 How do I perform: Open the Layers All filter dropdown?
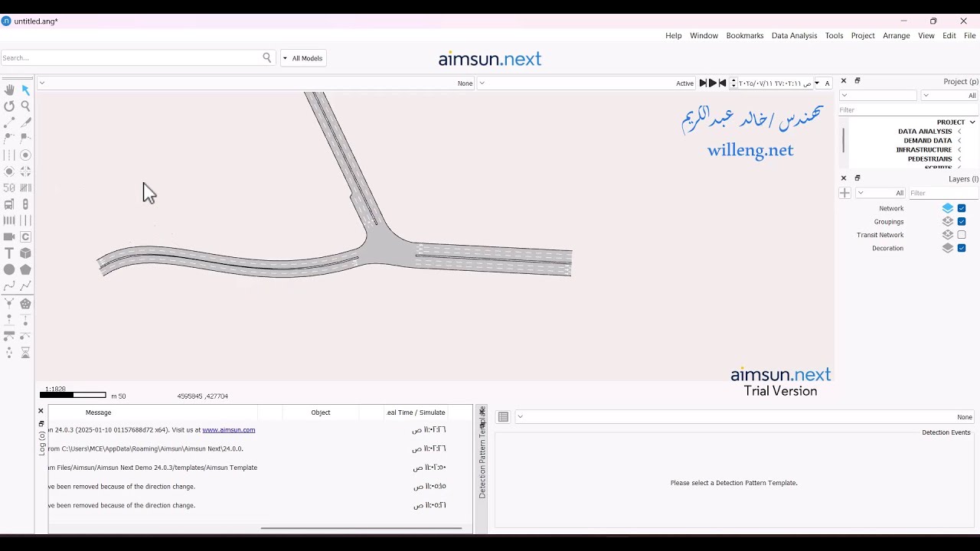coord(881,193)
